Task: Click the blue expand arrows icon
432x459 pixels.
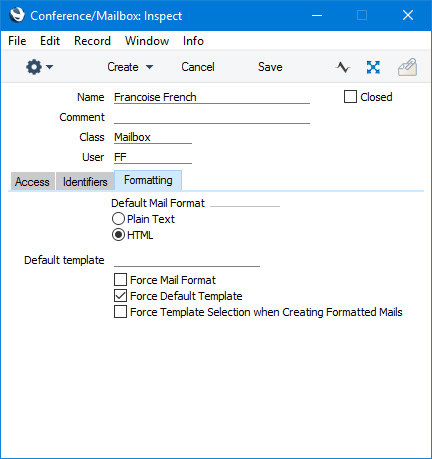Action: (373, 67)
